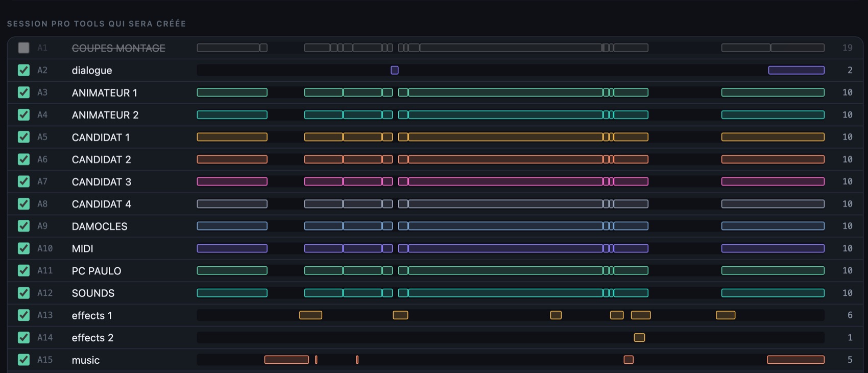This screenshot has height=373, width=868.
Task: Disable the effects 2 track checkbox
Action: (x=23, y=337)
